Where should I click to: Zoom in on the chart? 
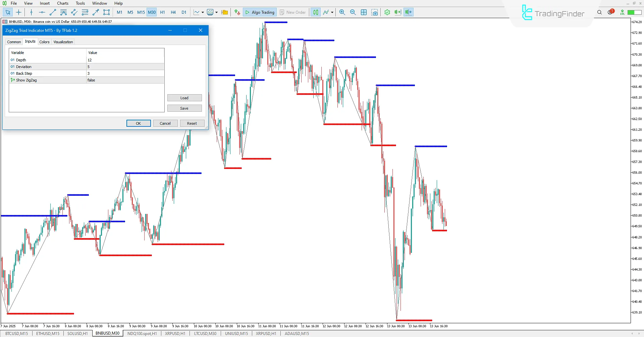(x=342, y=12)
